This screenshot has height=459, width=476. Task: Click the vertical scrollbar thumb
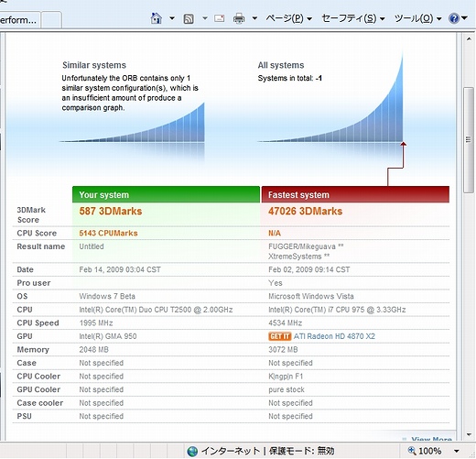click(469, 140)
